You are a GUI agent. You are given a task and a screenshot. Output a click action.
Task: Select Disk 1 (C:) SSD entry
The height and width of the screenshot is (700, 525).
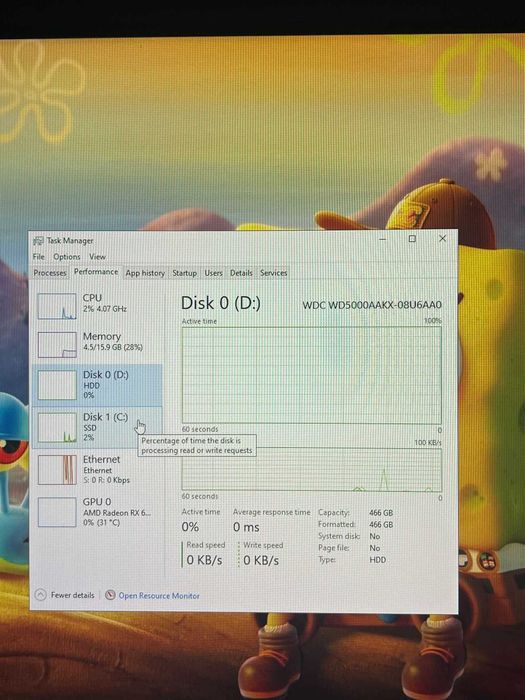point(97,427)
